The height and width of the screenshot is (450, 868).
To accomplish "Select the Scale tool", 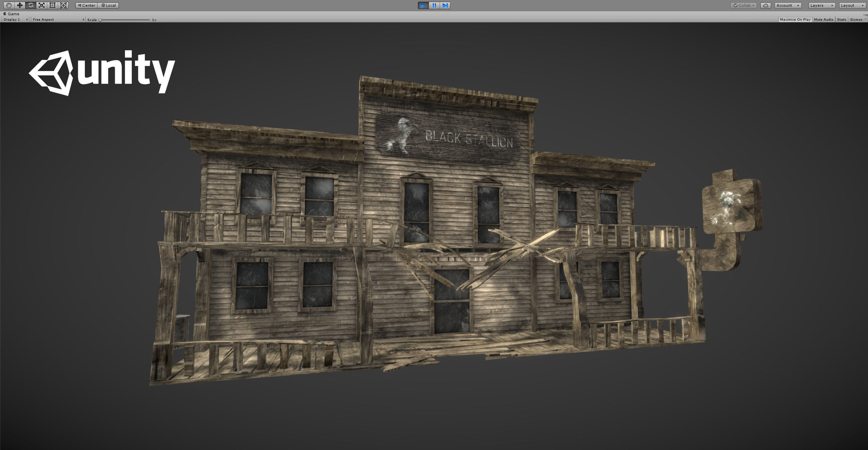I will pyautogui.click(x=41, y=5).
